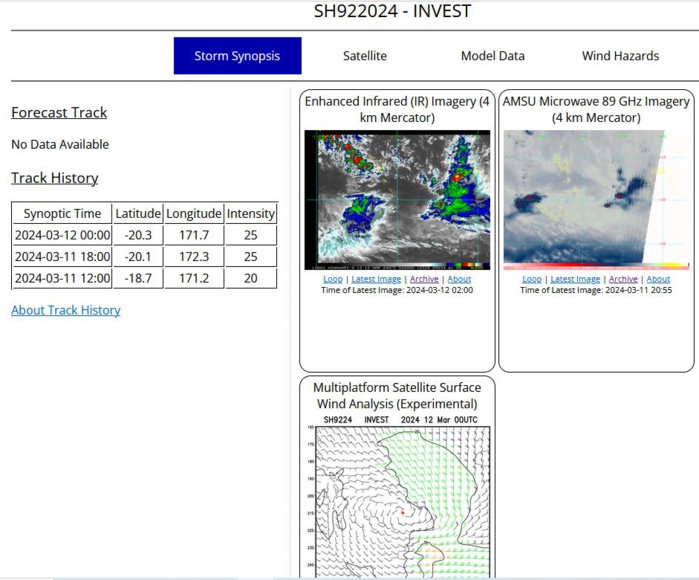Open the About Track History link
Screen dimensions: 699x580
tap(66, 310)
